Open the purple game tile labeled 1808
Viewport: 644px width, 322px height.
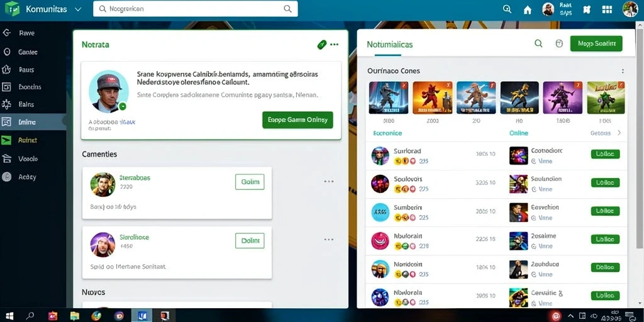(x=562, y=97)
